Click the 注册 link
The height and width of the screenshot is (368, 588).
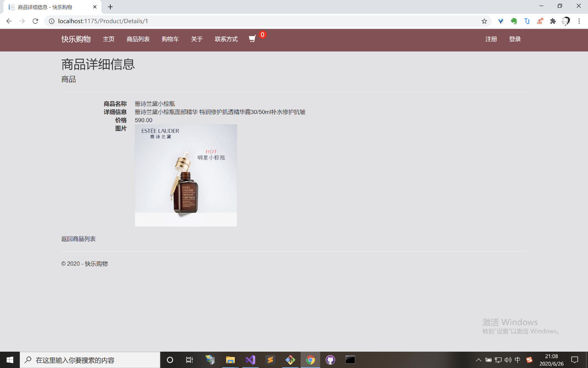[491, 39]
